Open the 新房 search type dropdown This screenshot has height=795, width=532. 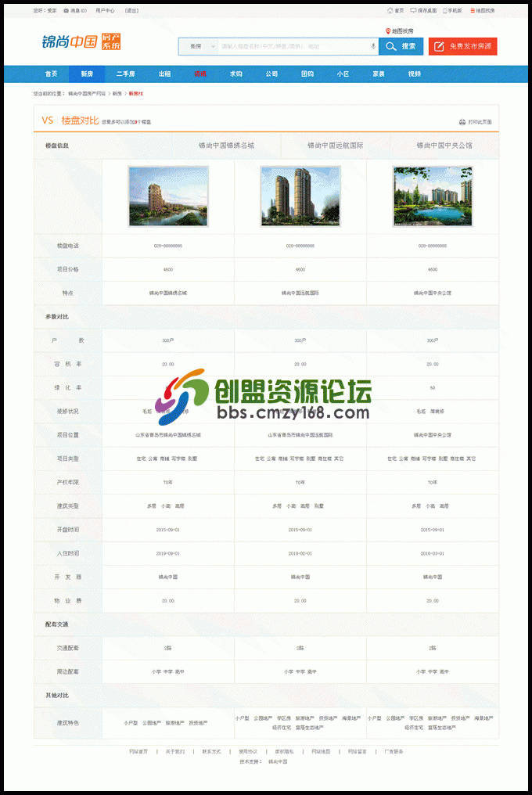(199, 46)
